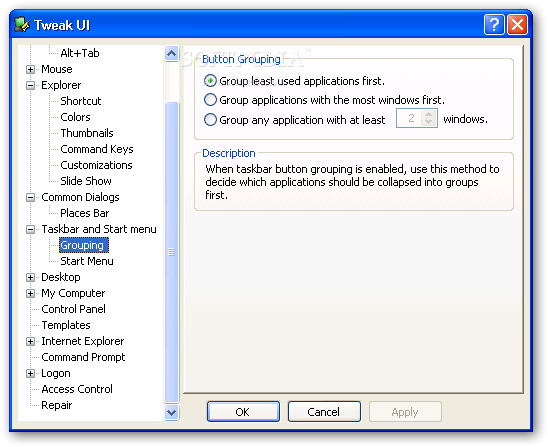This screenshot has width=548, height=447.
Task: Expand the Internet Explorer node
Action: click(30, 341)
